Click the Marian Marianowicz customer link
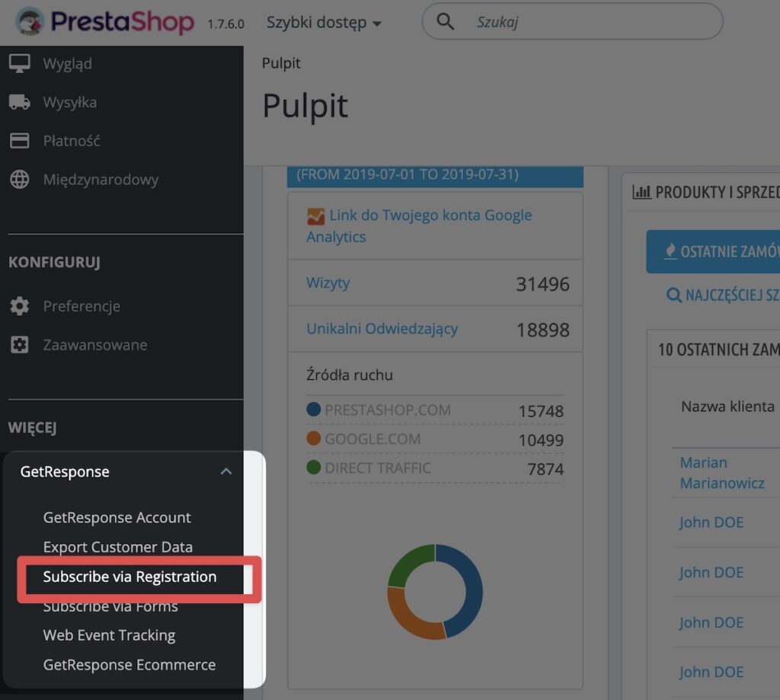Viewport: 780px width, 700px height. point(722,473)
